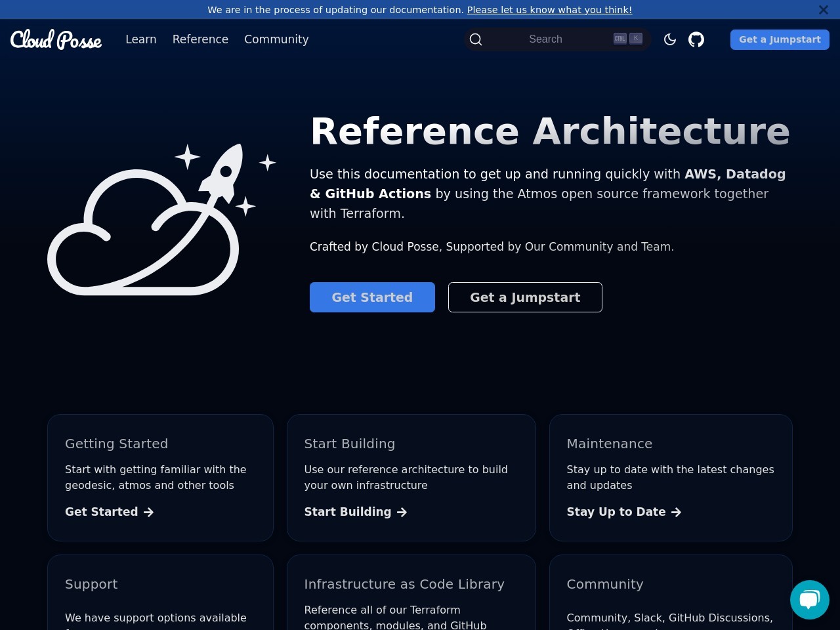The height and width of the screenshot is (630, 840).
Task: Focus the Search input field
Action: [558, 39]
